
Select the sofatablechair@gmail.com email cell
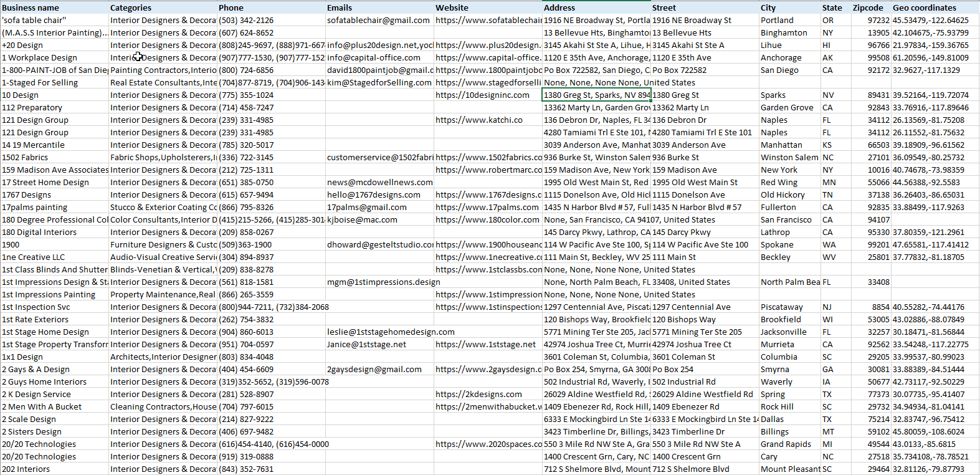(378, 20)
